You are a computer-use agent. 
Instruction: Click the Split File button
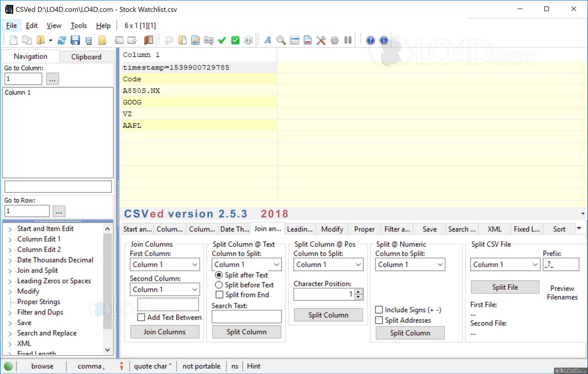pyautogui.click(x=504, y=287)
